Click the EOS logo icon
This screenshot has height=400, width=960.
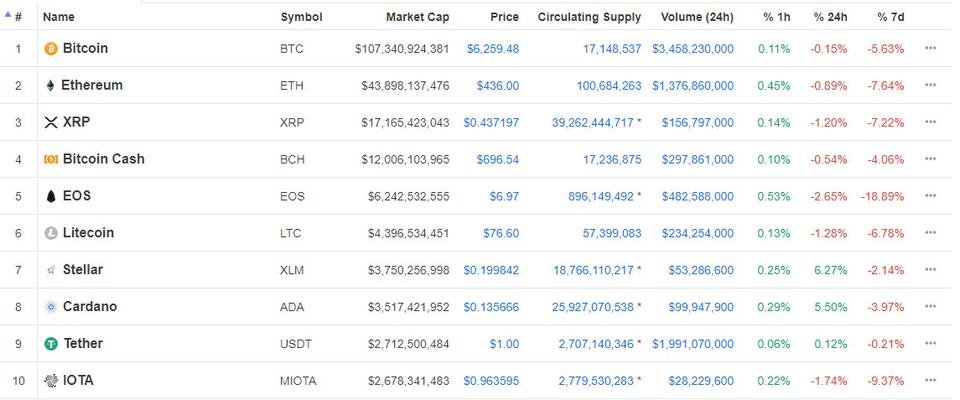coord(51,196)
